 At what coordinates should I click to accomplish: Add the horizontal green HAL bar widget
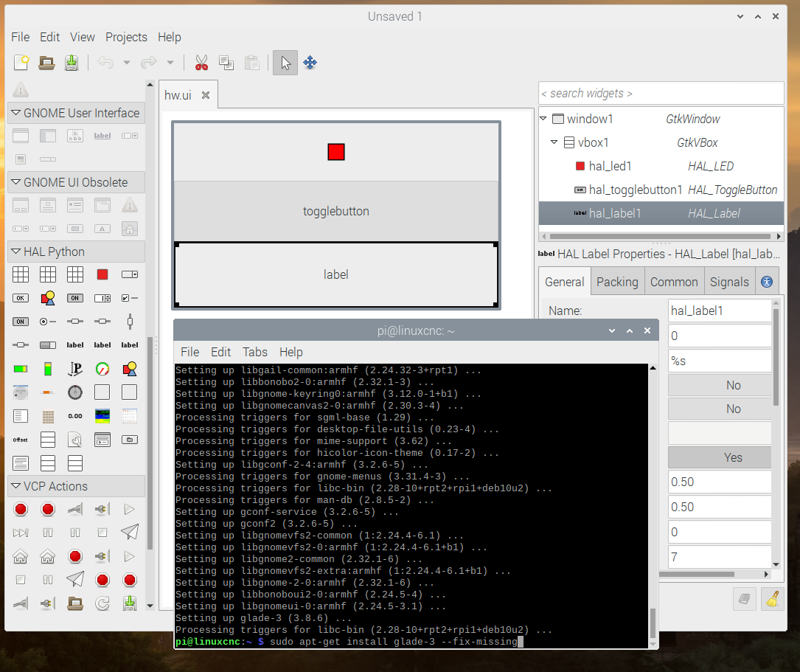21,368
